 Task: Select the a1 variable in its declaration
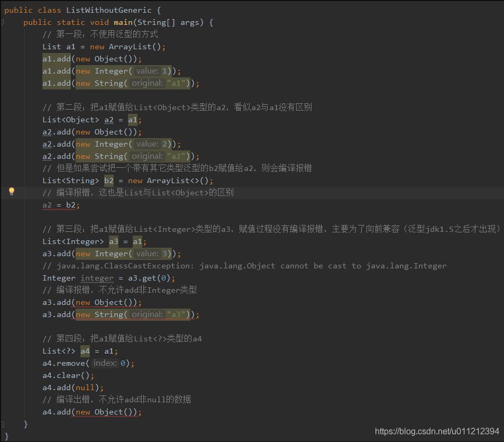pos(70,47)
